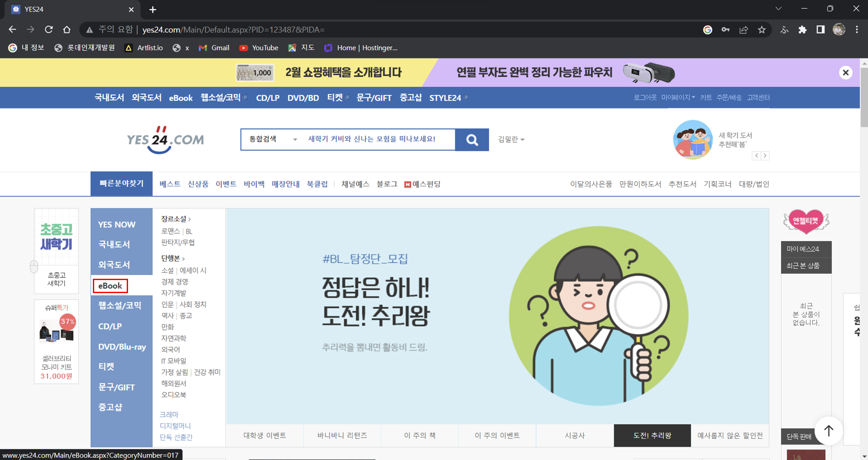868x460 pixels.
Task: Open 만원이하도서 link
Action: pos(640,184)
